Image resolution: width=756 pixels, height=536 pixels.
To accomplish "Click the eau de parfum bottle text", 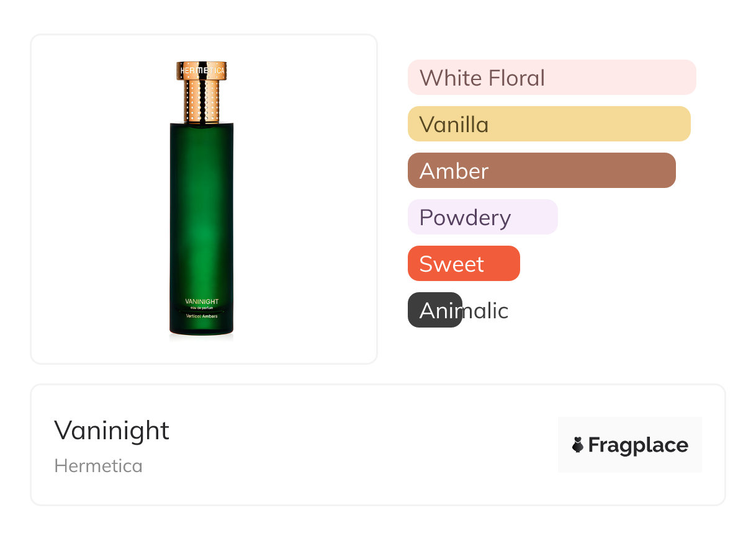I will (202, 308).
